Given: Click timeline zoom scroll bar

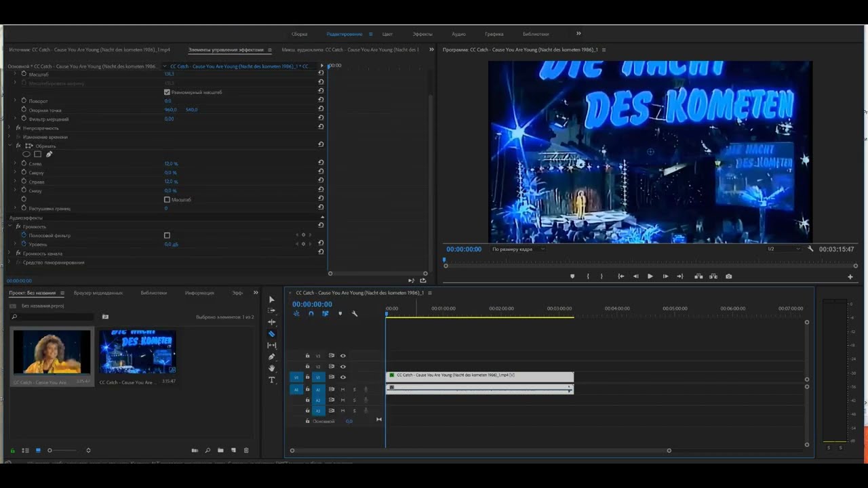Looking at the screenshot, I should point(481,451).
